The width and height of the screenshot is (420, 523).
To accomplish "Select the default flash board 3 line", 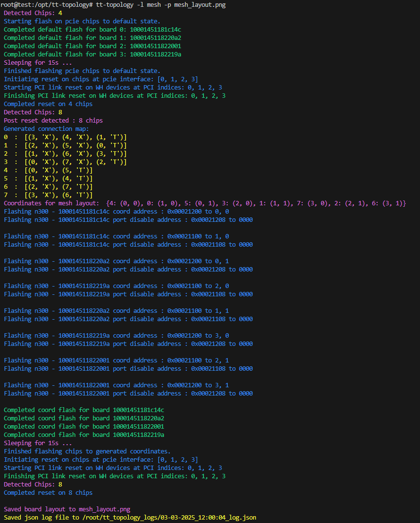I will point(92,54).
